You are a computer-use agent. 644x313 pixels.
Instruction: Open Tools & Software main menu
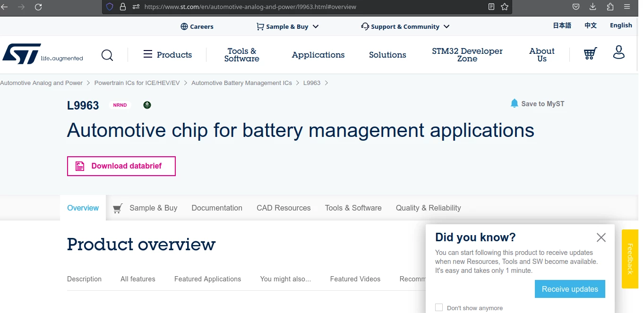pyautogui.click(x=242, y=55)
